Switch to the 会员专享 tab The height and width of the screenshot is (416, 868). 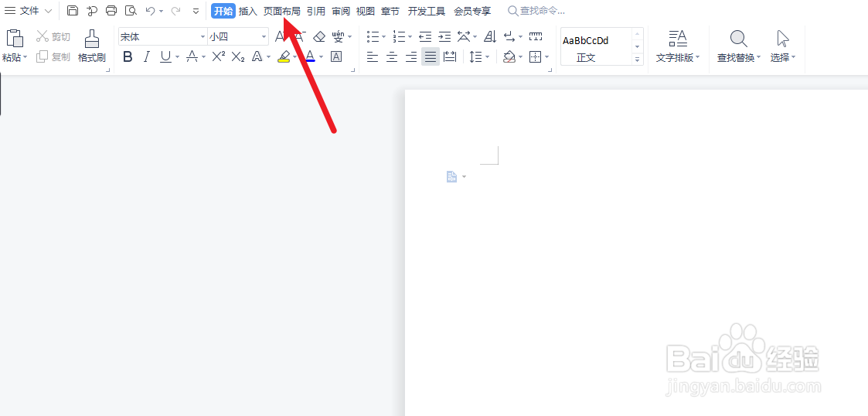472,11
